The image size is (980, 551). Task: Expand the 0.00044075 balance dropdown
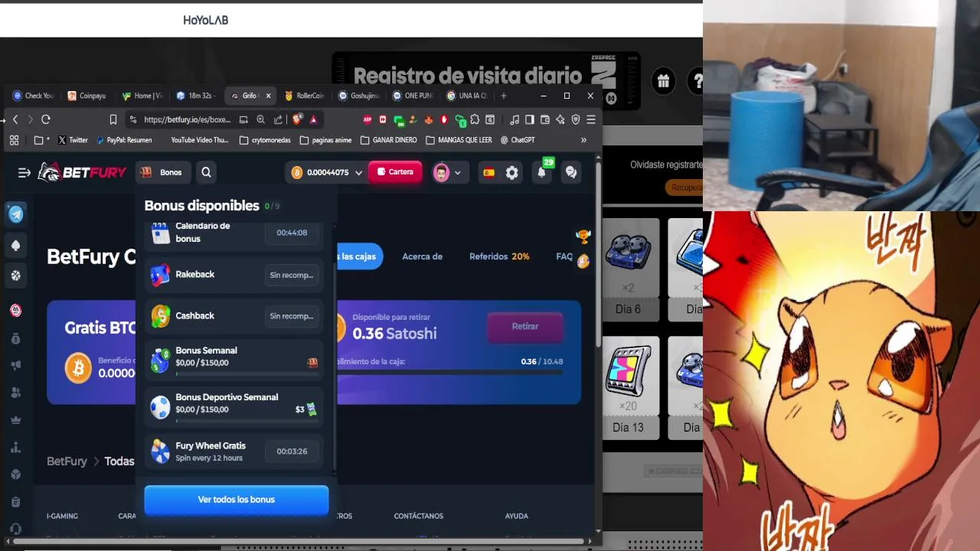pyautogui.click(x=358, y=173)
